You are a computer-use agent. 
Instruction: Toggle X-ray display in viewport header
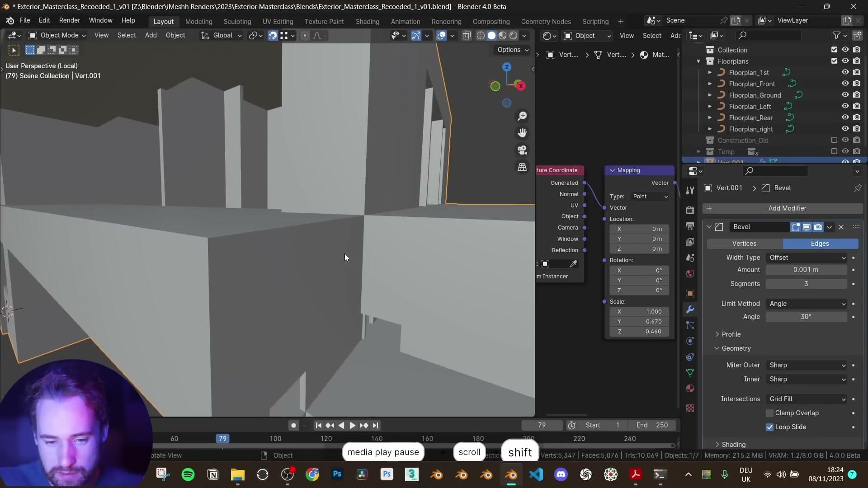click(x=467, y=36)
